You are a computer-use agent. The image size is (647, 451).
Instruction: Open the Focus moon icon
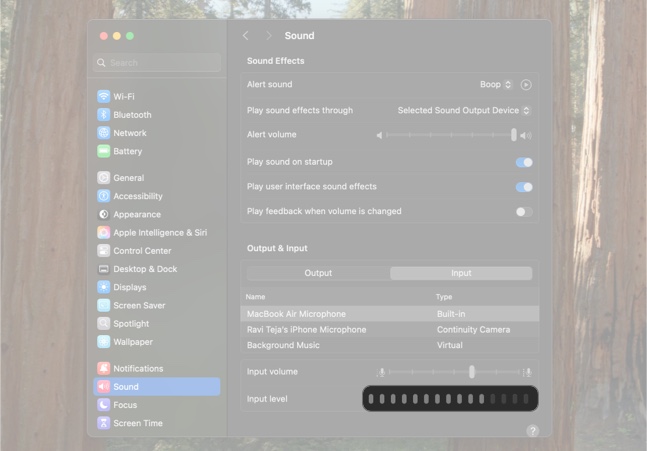(x=104, y=405)
